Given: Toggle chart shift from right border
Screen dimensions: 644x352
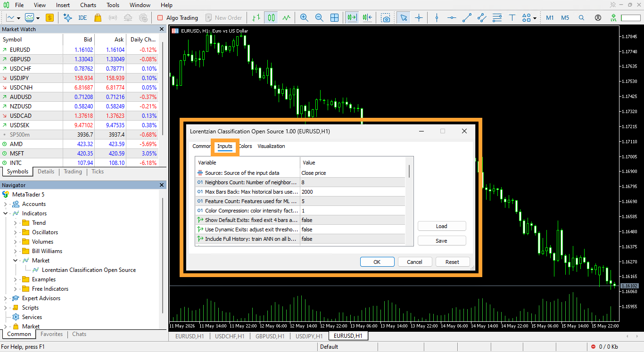Looking at the screenshot, I should click(x=368, y=18).
